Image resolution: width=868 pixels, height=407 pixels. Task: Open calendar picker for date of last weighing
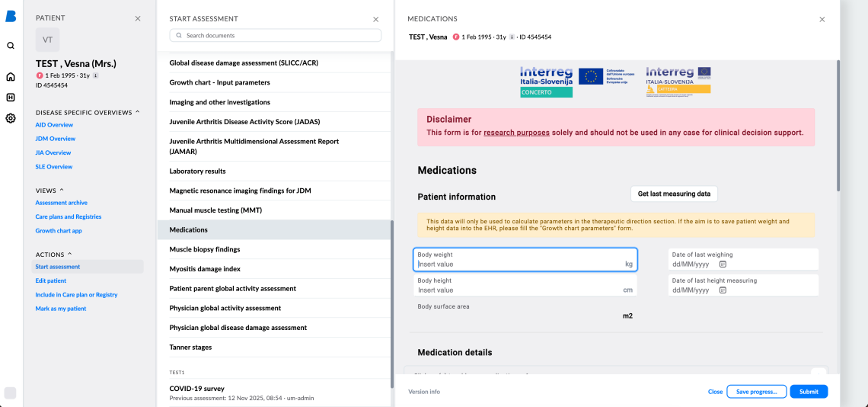[723, 264]
